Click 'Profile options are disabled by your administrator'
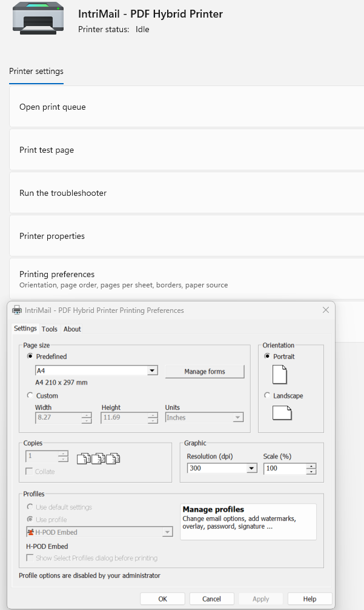 point(90,575)
